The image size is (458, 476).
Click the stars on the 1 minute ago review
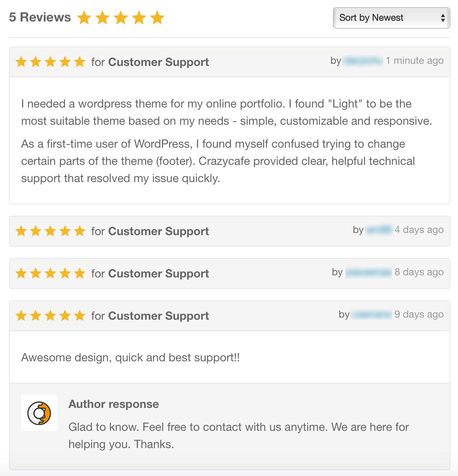[51, 62]
